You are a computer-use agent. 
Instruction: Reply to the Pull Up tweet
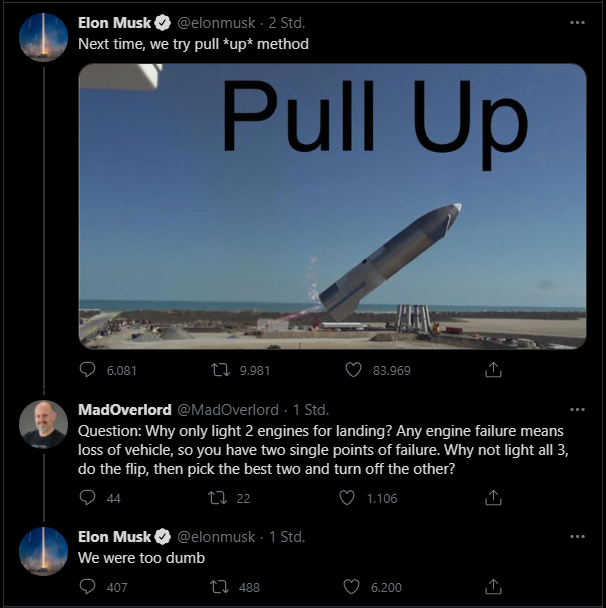click(x=87, y=370)
